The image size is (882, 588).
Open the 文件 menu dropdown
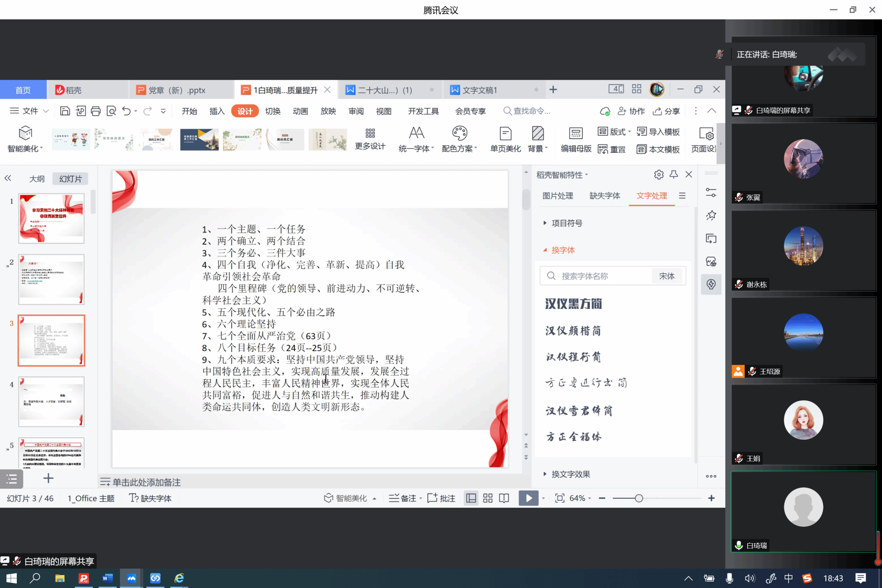[x=29, y=111]
